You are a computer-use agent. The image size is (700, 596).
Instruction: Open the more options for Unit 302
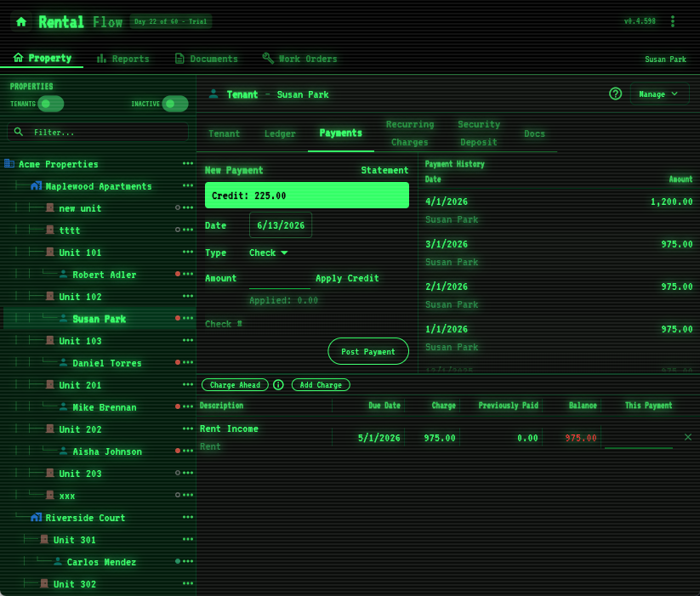[188, 583]
